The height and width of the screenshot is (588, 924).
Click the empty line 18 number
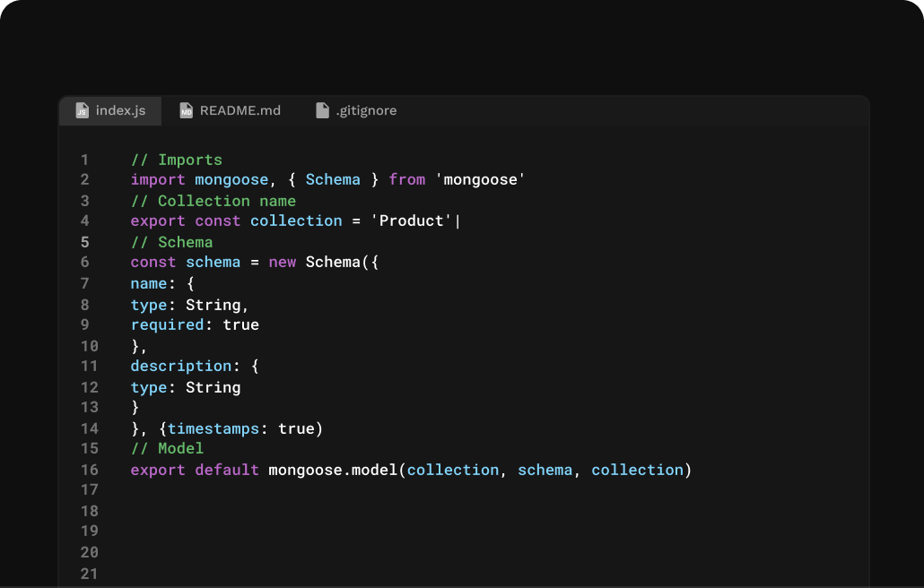pyautogui.click(x=90, y=511)
